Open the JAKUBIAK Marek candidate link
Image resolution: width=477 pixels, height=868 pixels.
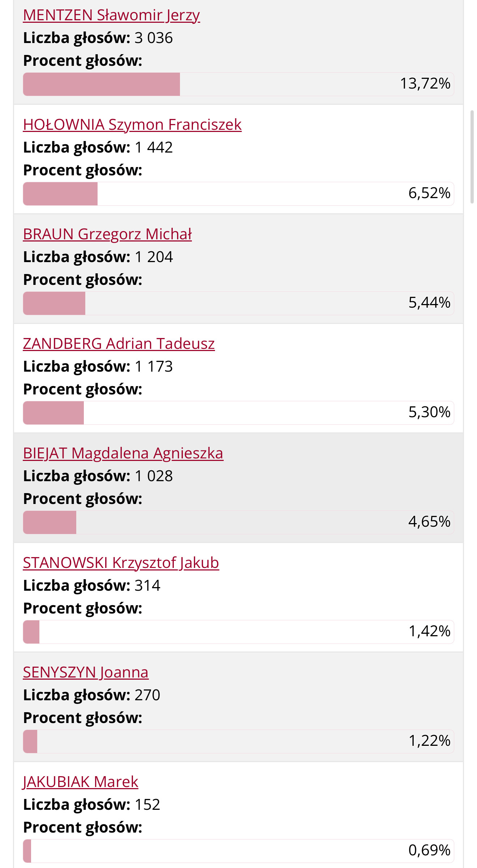pyautogui.click(x=81, y=782)
